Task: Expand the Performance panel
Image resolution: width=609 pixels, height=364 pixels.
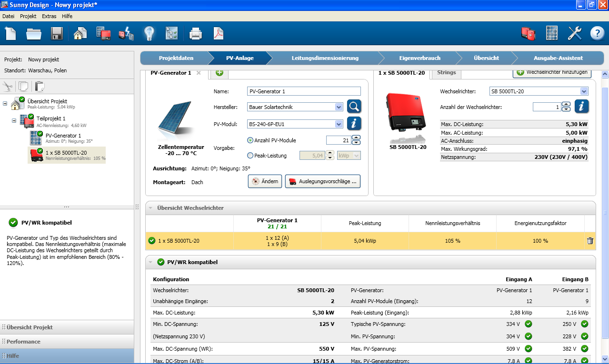Action: [67, 342]
